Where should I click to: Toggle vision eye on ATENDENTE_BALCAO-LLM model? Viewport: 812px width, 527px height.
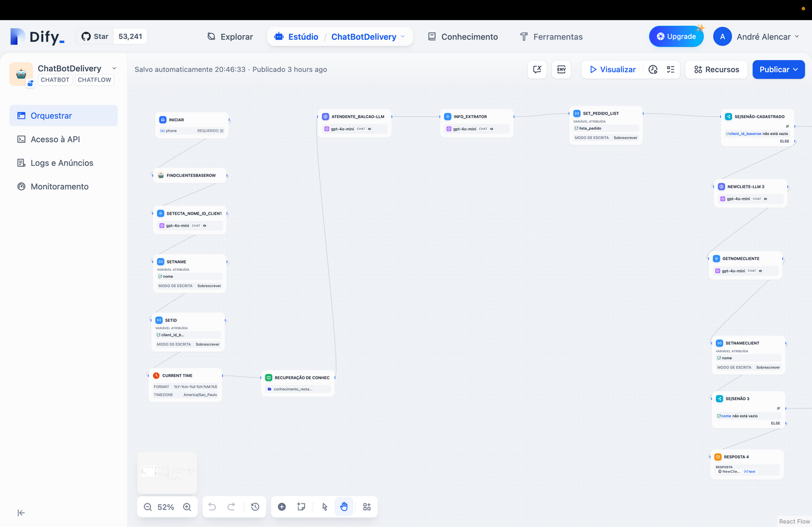click(x=369, y=129)
